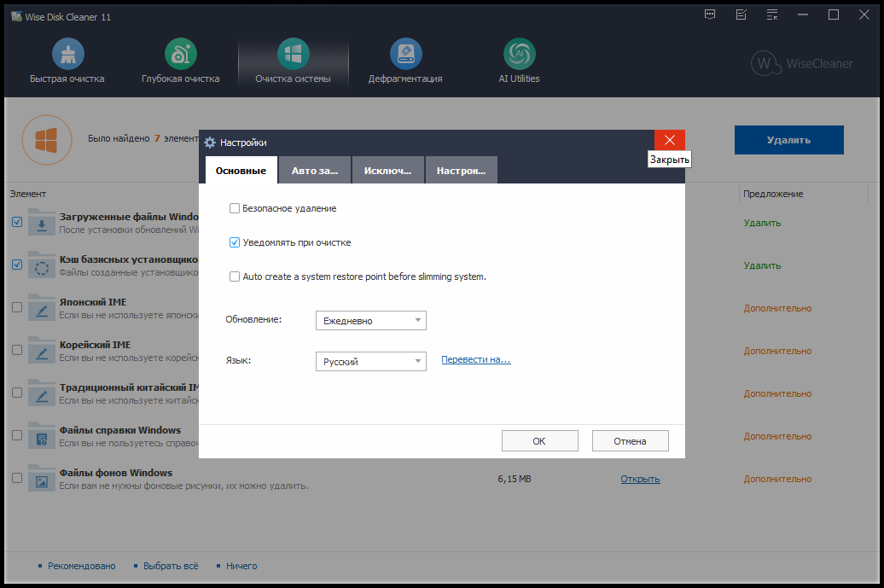This screenshot has width=884, height=588.
Task: Confirm settings with OK button
Action: (539, 441)
